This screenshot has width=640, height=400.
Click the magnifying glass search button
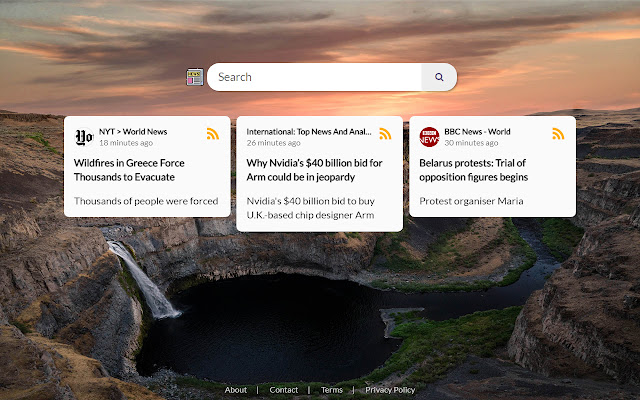click(x=439, y=77)
